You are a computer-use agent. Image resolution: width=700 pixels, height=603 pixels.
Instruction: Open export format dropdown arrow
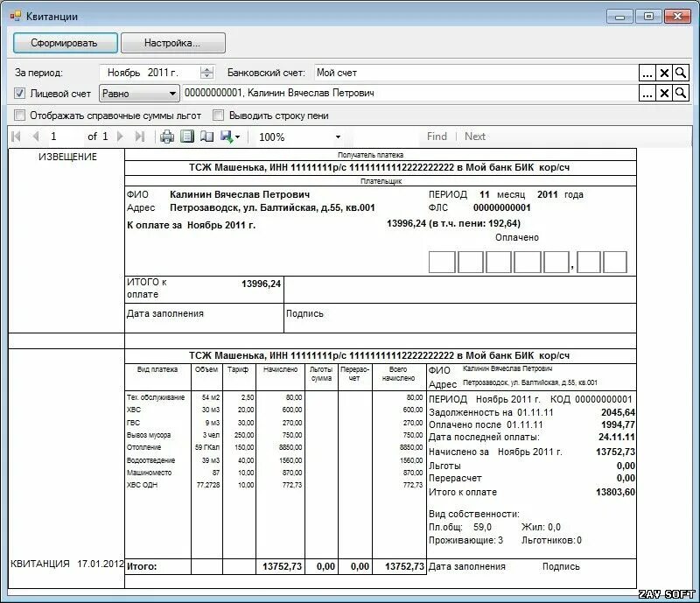(237, 137)
